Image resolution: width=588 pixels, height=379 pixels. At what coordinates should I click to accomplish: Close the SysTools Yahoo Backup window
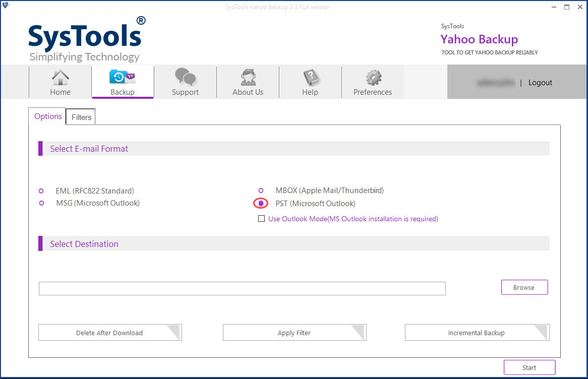coord(580,7)
